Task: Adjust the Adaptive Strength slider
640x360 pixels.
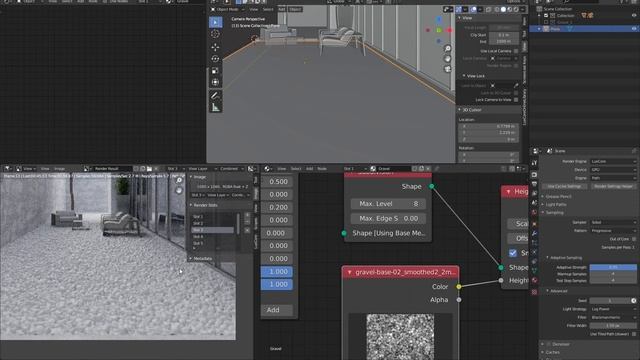Action: pos(613,267)
